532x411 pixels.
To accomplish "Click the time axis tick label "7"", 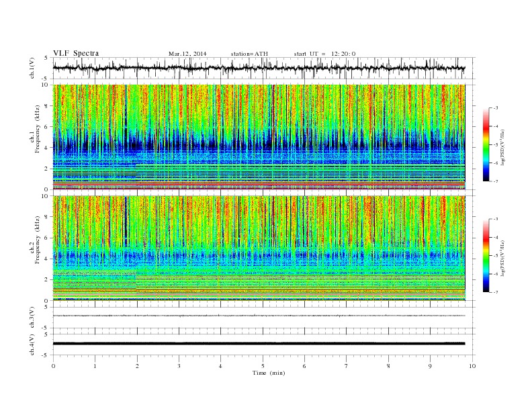I will click(347, 366).
